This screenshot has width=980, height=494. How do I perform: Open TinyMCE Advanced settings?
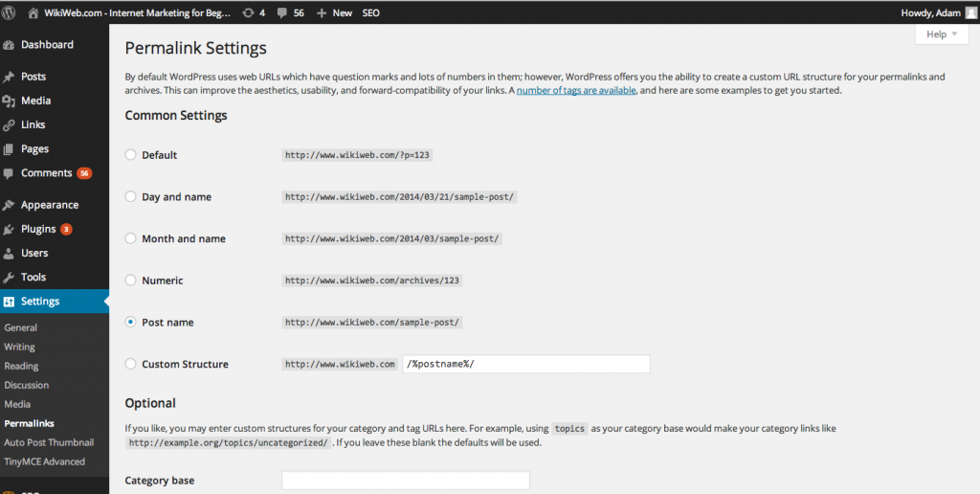tap(44, 461)
